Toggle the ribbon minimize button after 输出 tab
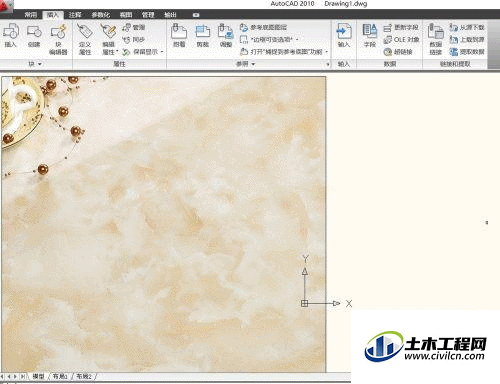 tap(196, 15)
